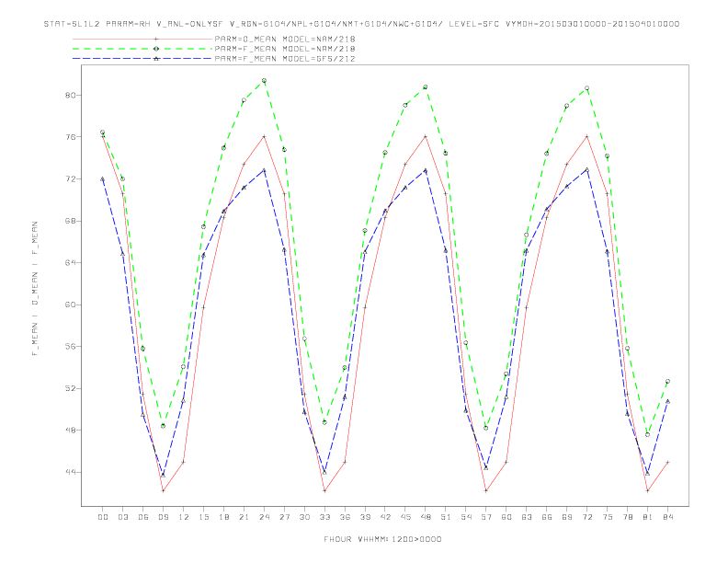Viewport: 728px width, 563px height.
Task: Click x-axis tick label 24
Action: (264, 517)
